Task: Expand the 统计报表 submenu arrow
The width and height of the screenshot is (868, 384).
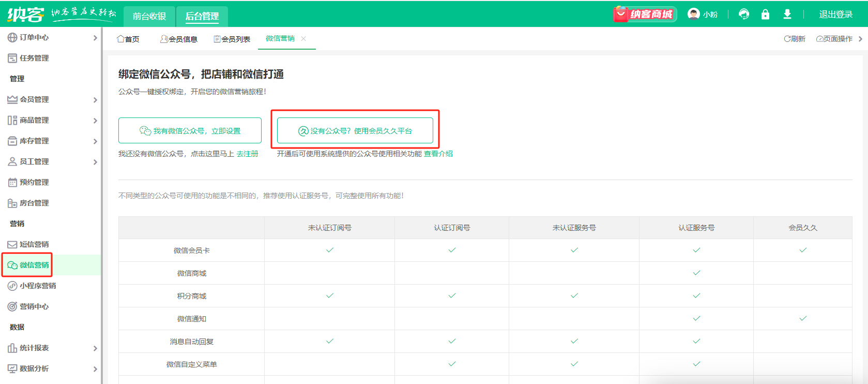Action: [95, 348]
